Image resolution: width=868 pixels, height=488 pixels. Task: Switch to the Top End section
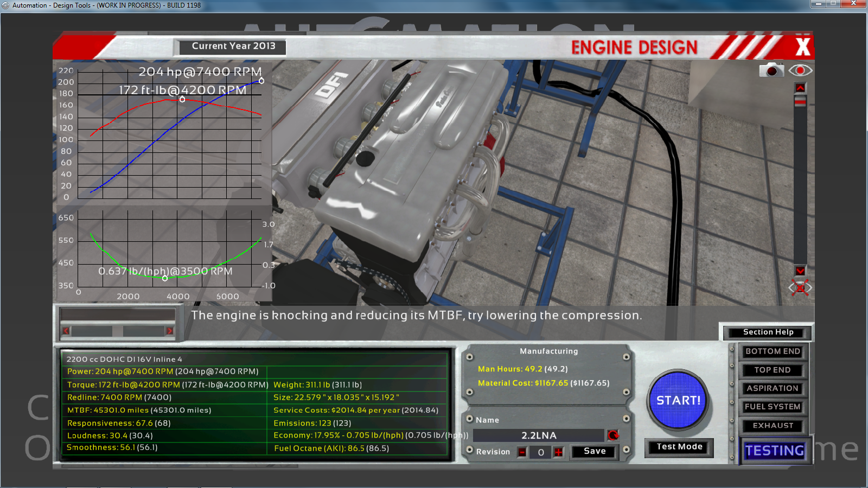click(x=773, y=370)
